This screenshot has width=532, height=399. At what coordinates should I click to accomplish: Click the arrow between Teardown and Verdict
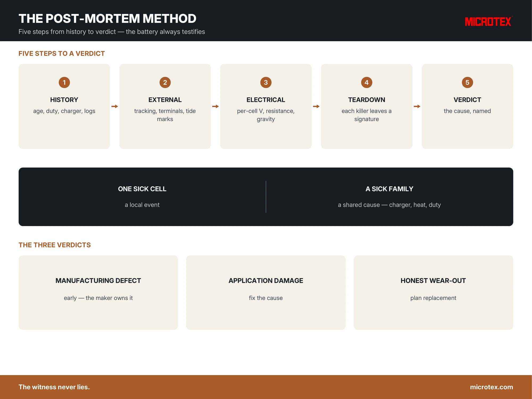(x=417, y=106)
